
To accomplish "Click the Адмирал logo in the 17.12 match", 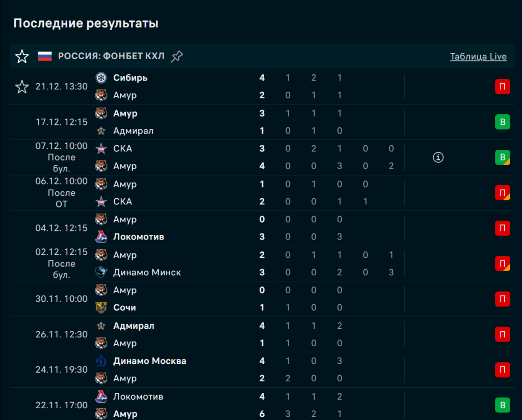I will tap(101, 131).
